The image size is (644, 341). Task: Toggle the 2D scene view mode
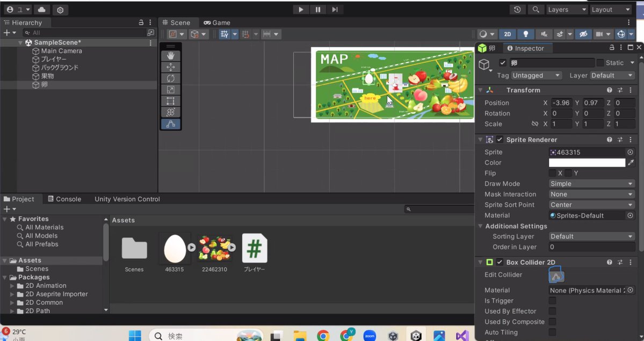[x=508, y=34]
